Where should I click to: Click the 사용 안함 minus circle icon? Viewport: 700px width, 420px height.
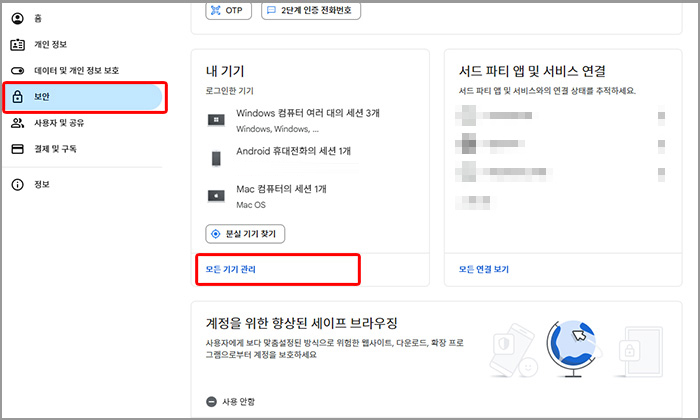(x=211, y=402)
